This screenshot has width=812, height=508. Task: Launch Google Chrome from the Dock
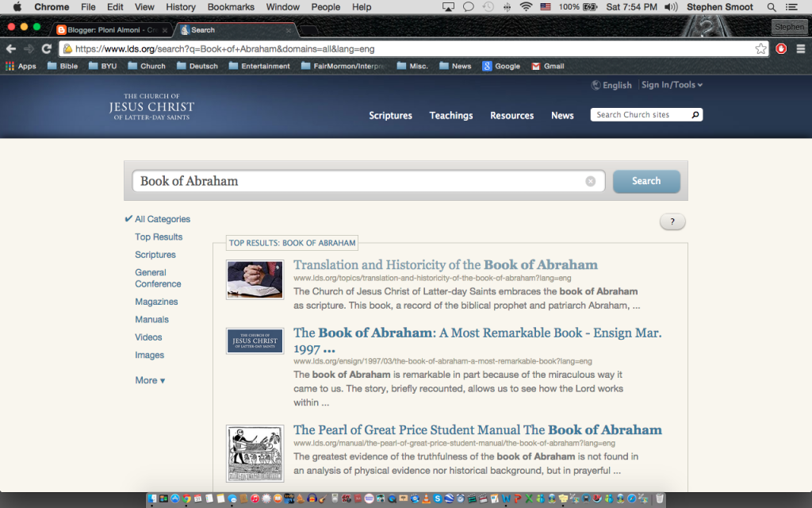[x=186, y=498]
